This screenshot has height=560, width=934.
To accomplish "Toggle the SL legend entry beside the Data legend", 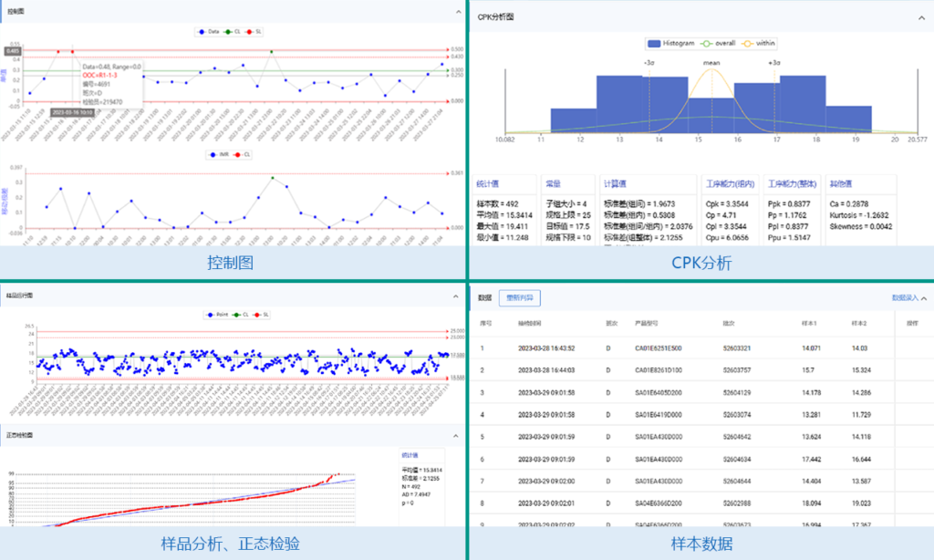I will click(254, 32).
